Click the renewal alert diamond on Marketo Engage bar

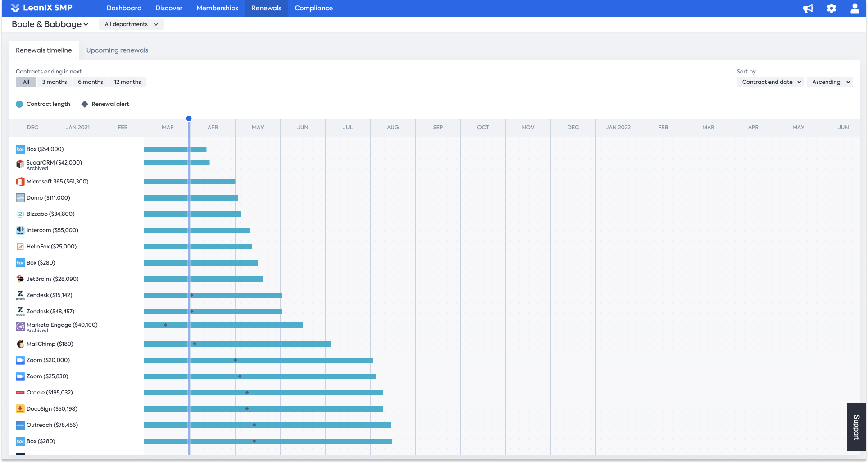pyautogui.click(x=166, y=325)
